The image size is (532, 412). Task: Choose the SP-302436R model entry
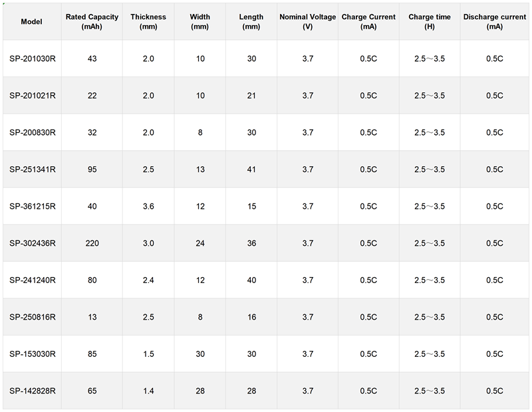[x=32, y=243]
